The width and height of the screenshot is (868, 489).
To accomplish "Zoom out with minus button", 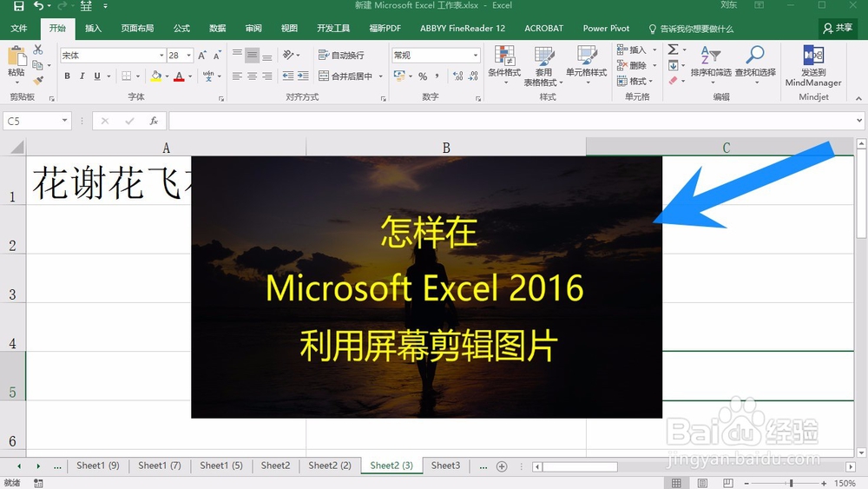I will pos(746,483).
